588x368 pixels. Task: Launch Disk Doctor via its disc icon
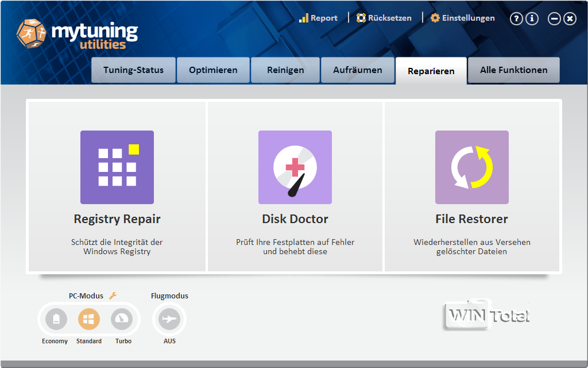[x=295, y=167]
